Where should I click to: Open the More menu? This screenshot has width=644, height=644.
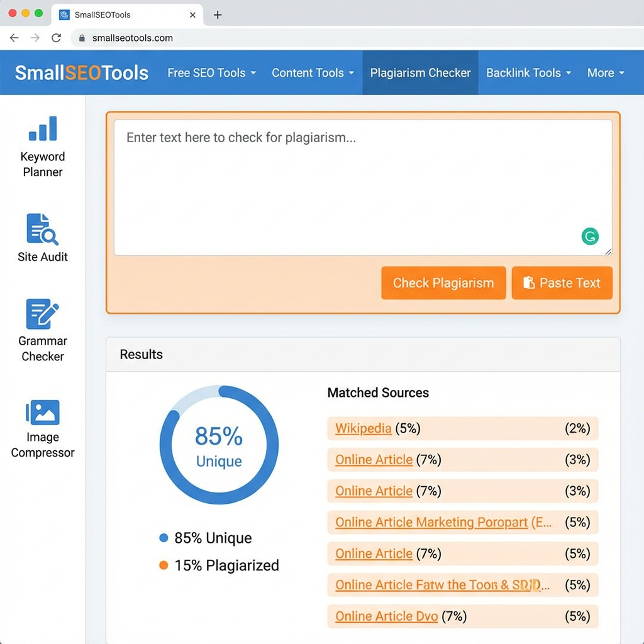[606, 73]
